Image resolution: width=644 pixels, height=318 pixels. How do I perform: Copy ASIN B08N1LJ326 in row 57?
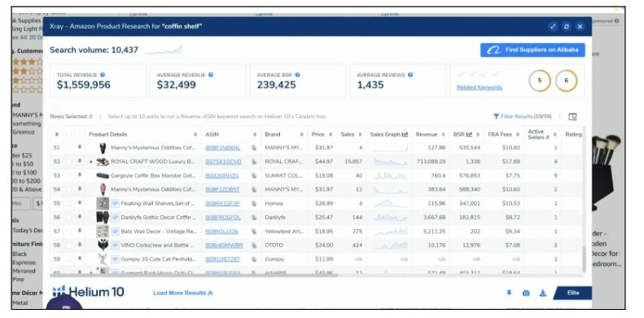[254, 232]
